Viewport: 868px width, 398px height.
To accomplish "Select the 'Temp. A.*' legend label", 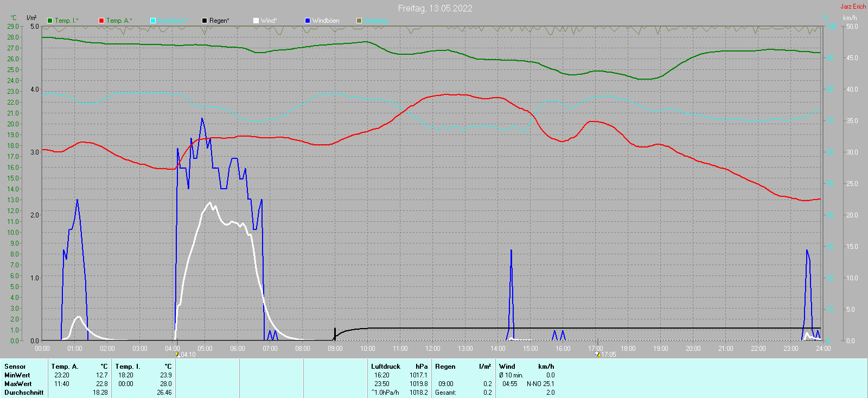I will click(x=119, y=21).
